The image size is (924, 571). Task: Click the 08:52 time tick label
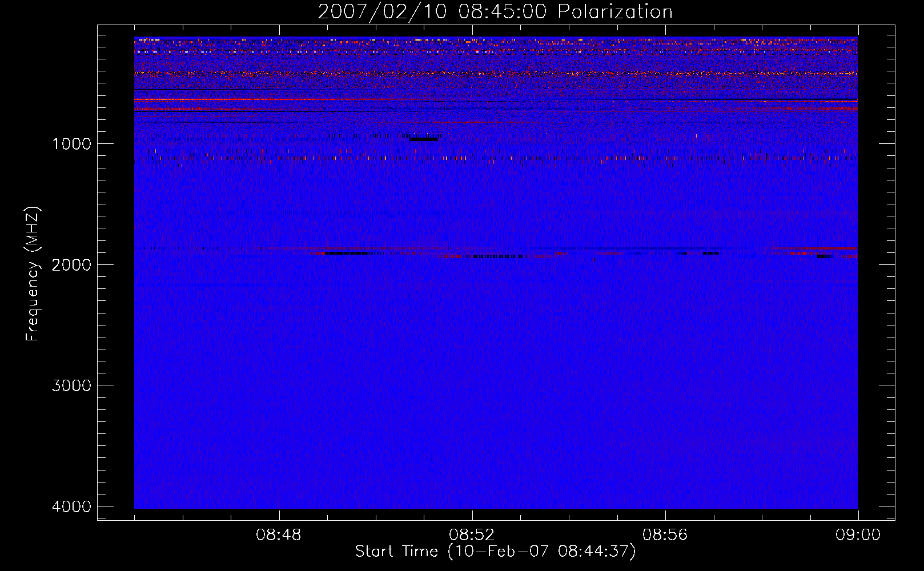pos(472,535)
